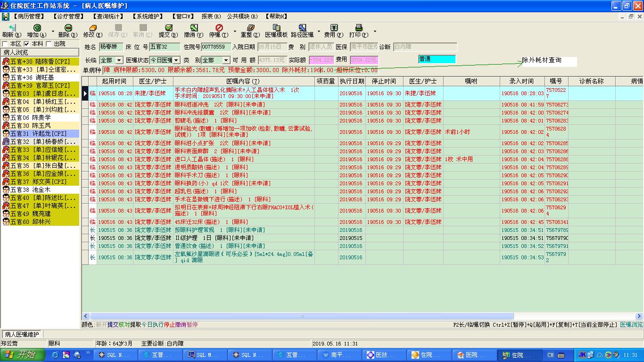Image resolution: width=644 pixels, height=362 pixels.
Task: Switch to the 医技 taskbar window
Action: pyautogui.click(x=385, y=355)
